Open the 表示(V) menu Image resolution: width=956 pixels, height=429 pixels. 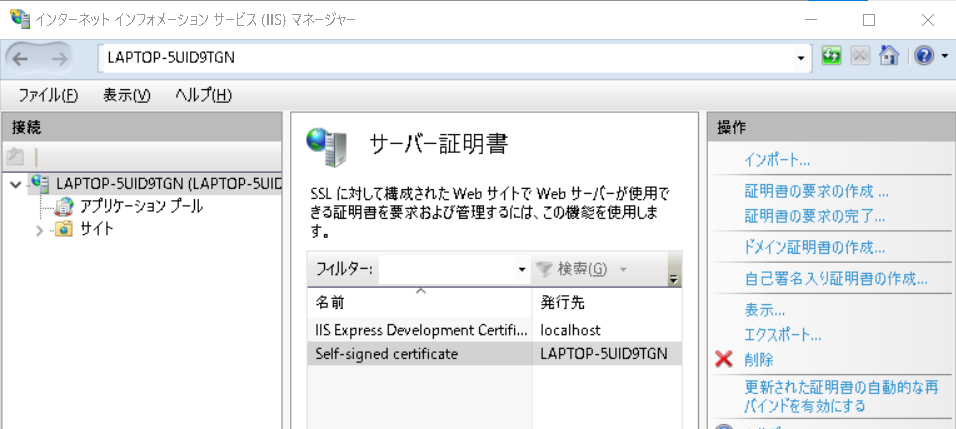(126, 96)
